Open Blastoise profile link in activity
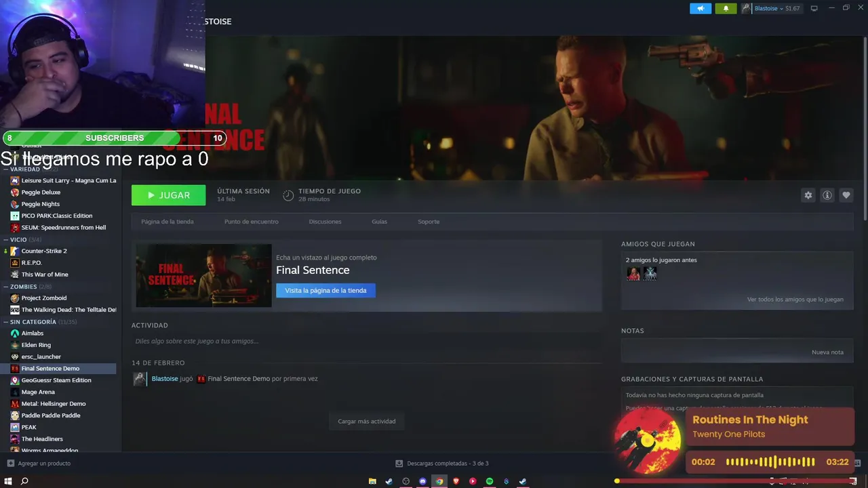This screenshot has height=488, width=868. pyautogui.click(x=165, y=379)
